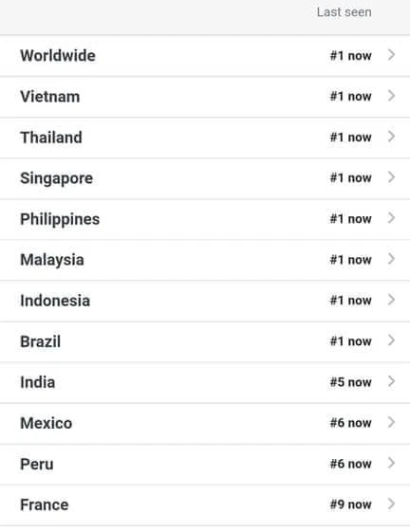Open Brazil via its chevron arrow
Image resolution: width=410 pixels, height=532 pixels.
click(x=391, y=340)
